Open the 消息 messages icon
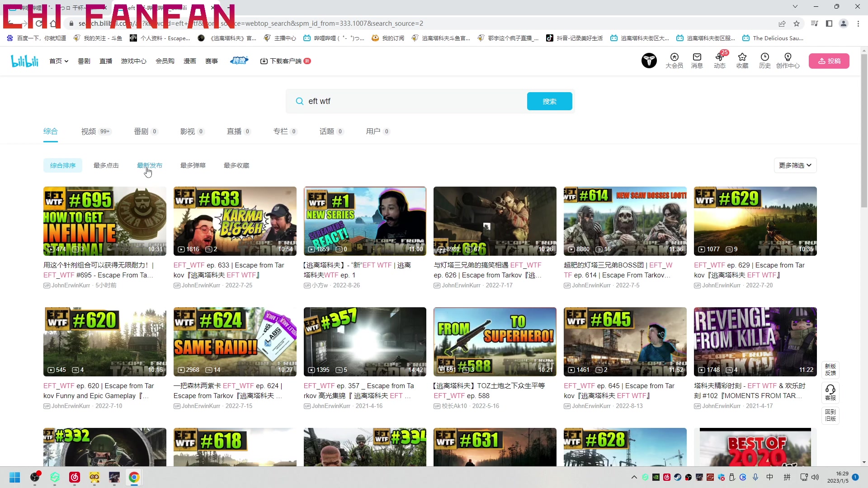The width and height of the screenshot is (868, 488). coord(697,61)
